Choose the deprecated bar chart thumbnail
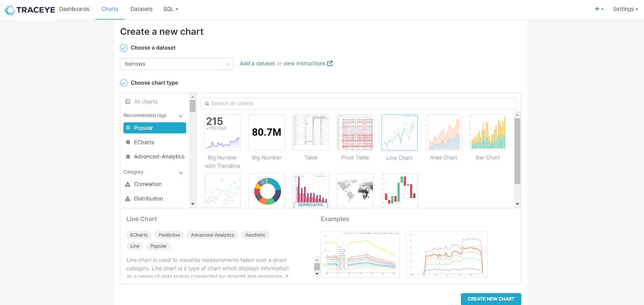The image size is (644, 305). (x=311, y=190)
